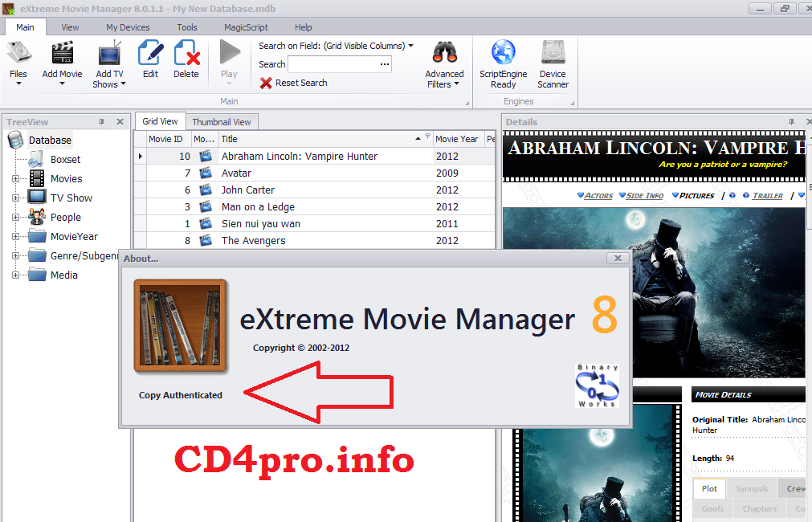Expand the Media tree node
The image size is (812, 522).
click(x=15, y=275)
